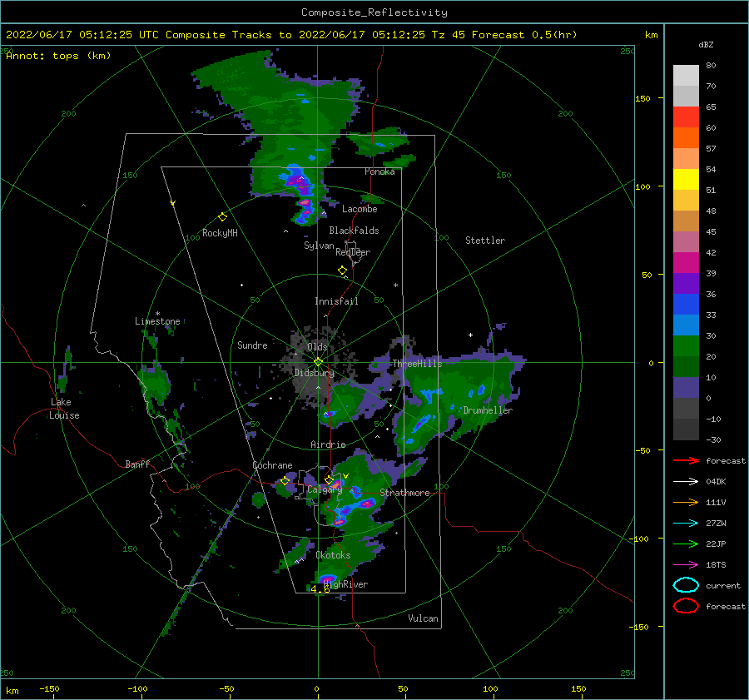Click the Vulcan town label
Image resolution: width=749 pixels, height=700 pixels.
pos(423,618)
